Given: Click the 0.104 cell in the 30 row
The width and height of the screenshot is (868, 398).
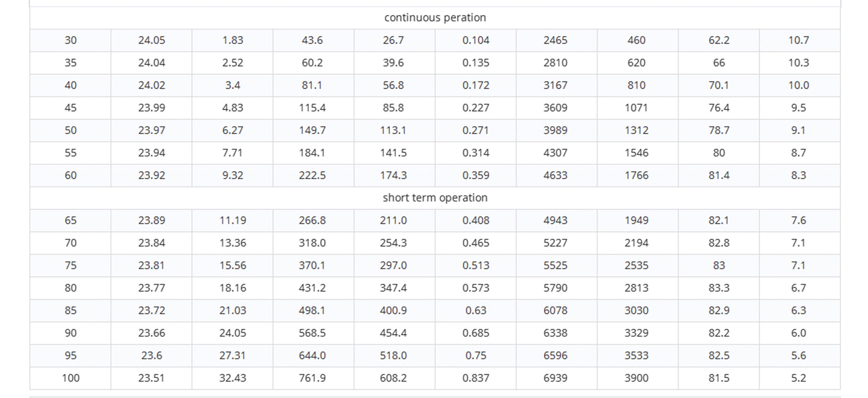Looking at the screenshot, I should point(476,40).
